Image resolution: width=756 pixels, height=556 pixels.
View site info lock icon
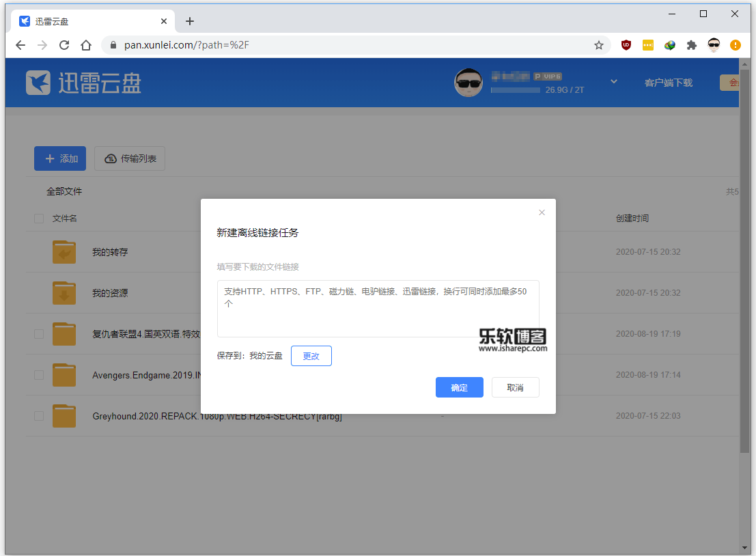pyautogui.click(x=113, y=45)
